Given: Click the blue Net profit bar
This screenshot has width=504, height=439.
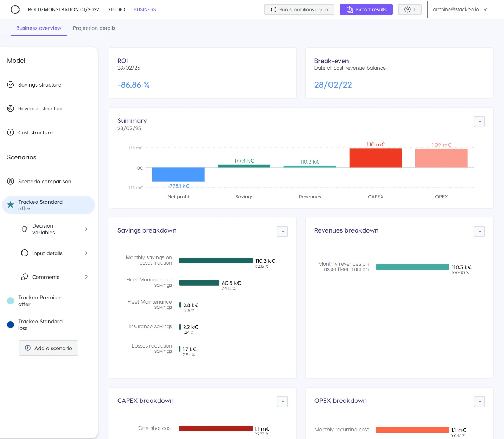Looking at the screenshot, I should 178,174.
